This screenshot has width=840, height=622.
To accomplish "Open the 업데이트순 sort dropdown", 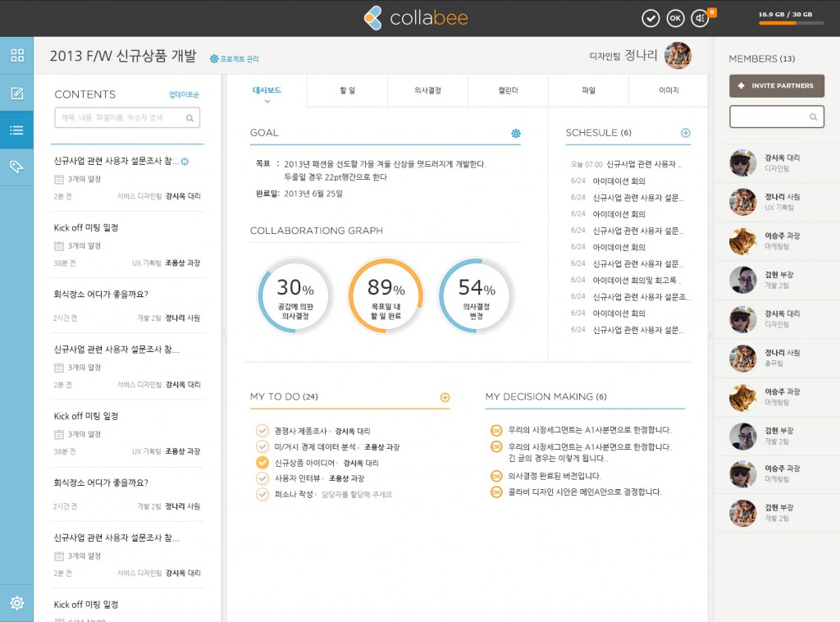I will coord(184,94).
